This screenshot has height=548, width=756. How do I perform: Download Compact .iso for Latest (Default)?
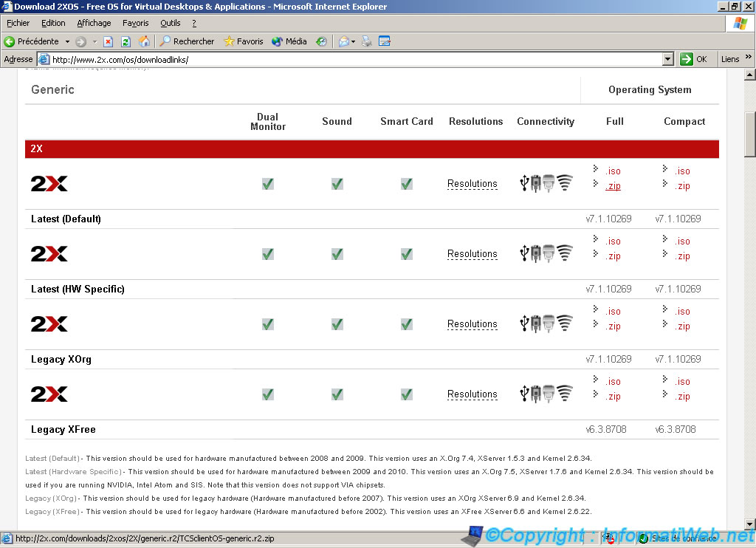pos(683,171)
